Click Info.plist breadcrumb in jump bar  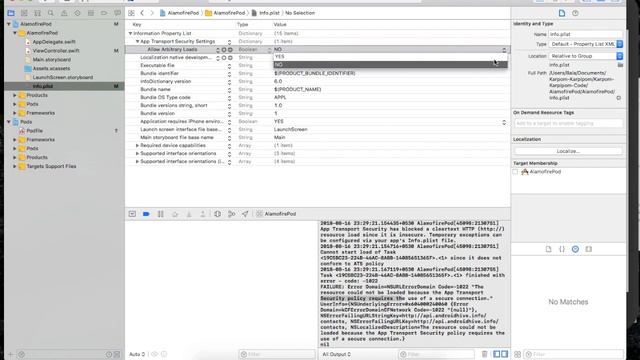point(266,13)
